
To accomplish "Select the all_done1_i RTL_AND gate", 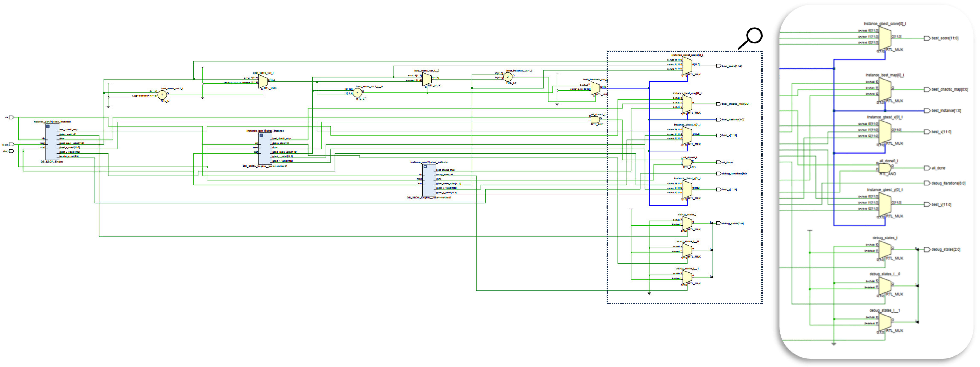I will click(x=595, y=120).
